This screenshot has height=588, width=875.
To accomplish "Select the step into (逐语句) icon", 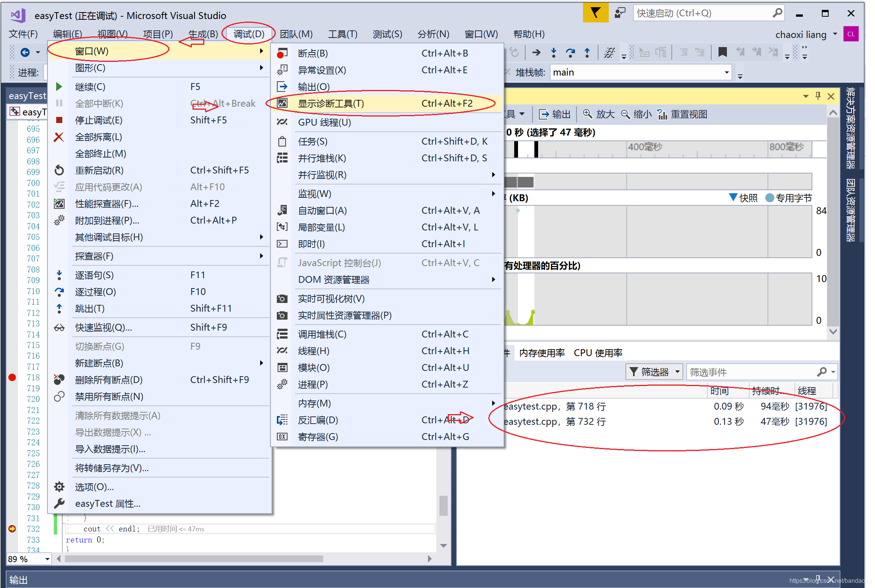I will click(554, 52).
